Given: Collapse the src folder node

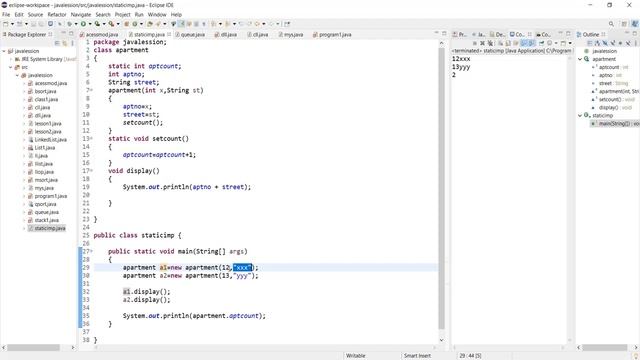Looking at the screenshot, I should tap(11, 67).
